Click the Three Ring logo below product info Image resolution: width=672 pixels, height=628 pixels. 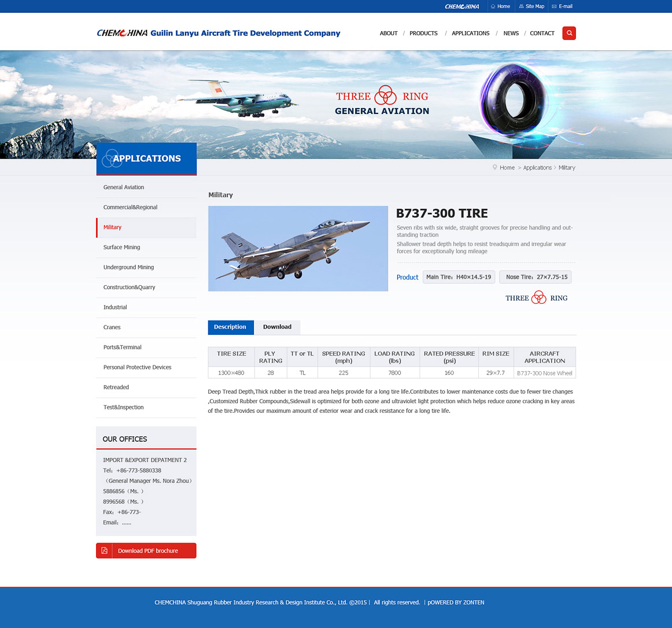pyautogui.click(x=536, y=298)
